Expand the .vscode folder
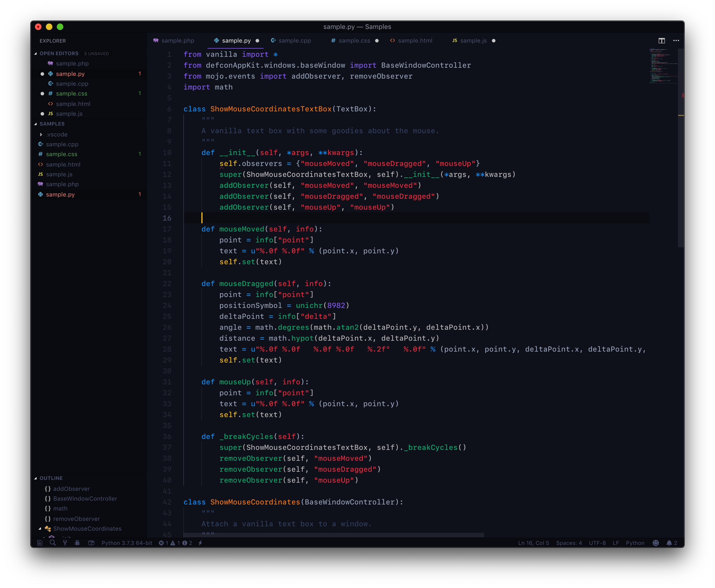 pos(41,135)
